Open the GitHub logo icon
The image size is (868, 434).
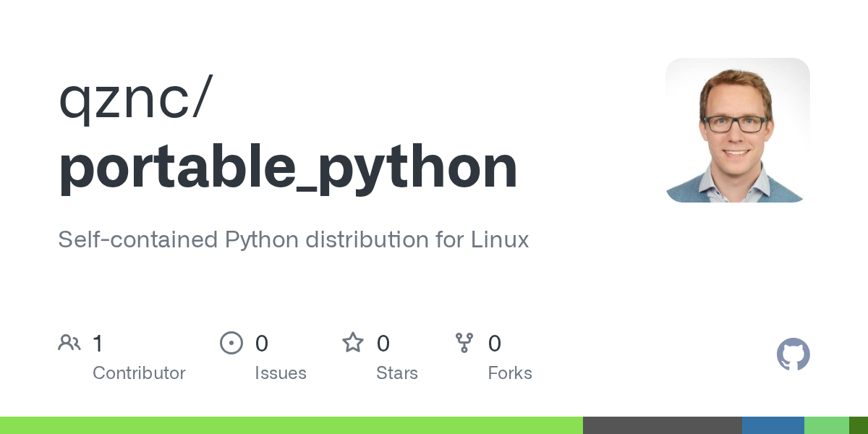[793, 354]
